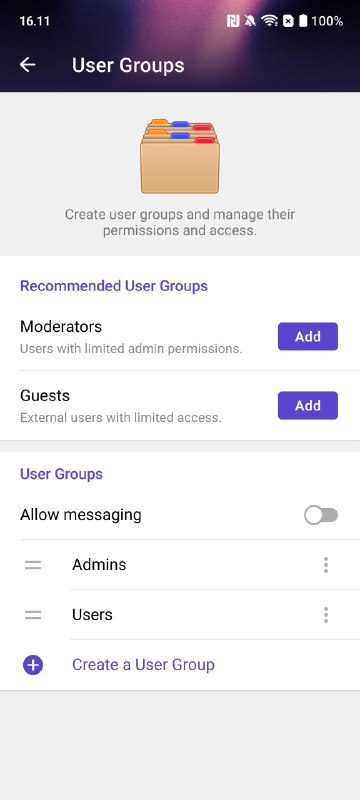Tap the Allow messaging label
Viewport: 360px width, 800px height.
click(x=81, y=515)
